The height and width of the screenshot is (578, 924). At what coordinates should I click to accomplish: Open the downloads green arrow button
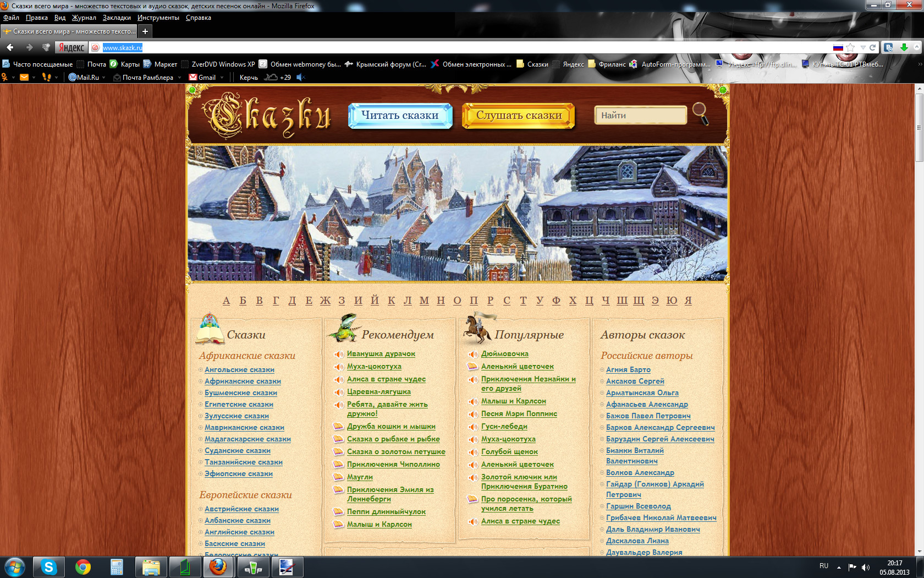point(904,47)
